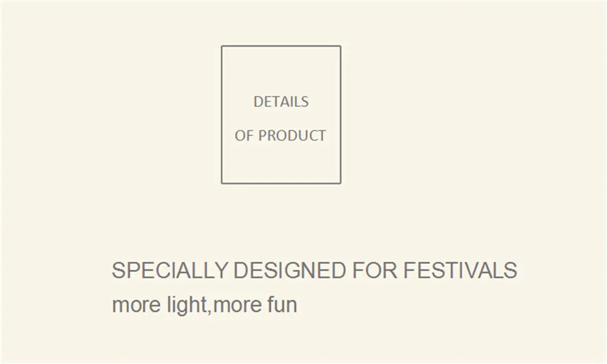Click the bottom edge of the rectangular frame
This screenshot has height=364, width=607.
tap(281, 183)
